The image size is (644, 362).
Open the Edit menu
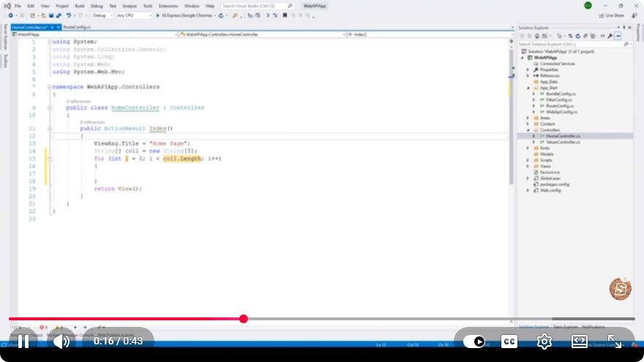(x=31, y=6)
